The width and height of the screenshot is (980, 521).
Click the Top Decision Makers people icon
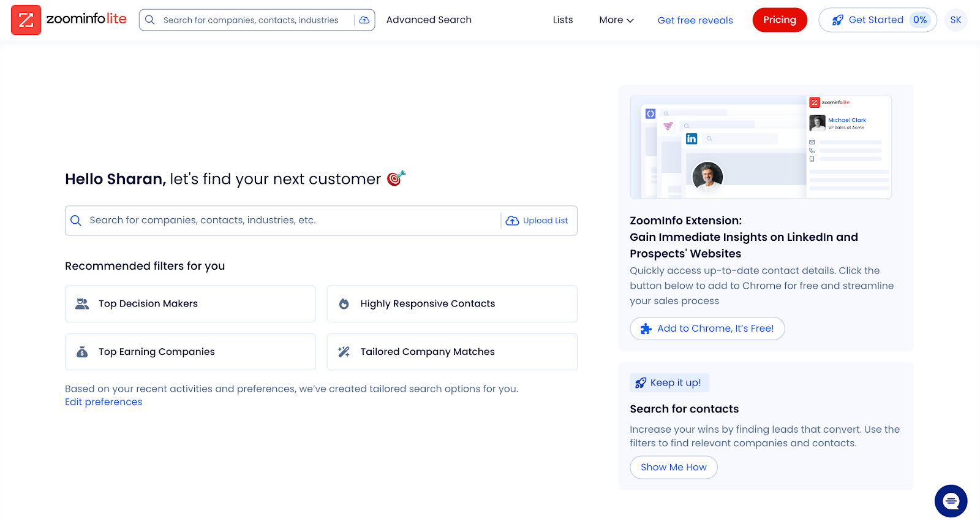pos(82,303)
